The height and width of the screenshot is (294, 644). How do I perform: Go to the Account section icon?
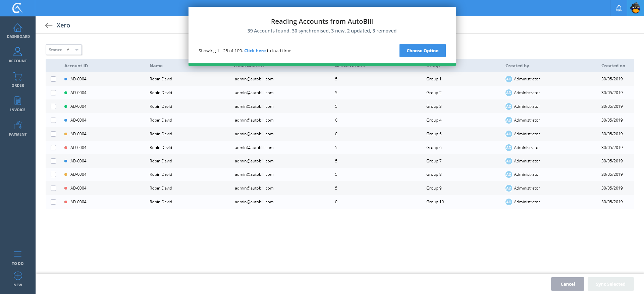[x=18, y=52]
